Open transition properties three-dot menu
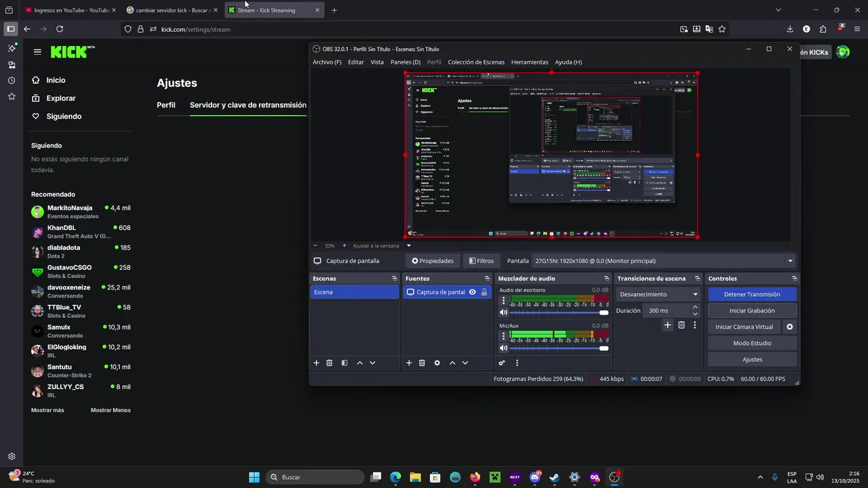The image size is (868, 488). [694, 325]
